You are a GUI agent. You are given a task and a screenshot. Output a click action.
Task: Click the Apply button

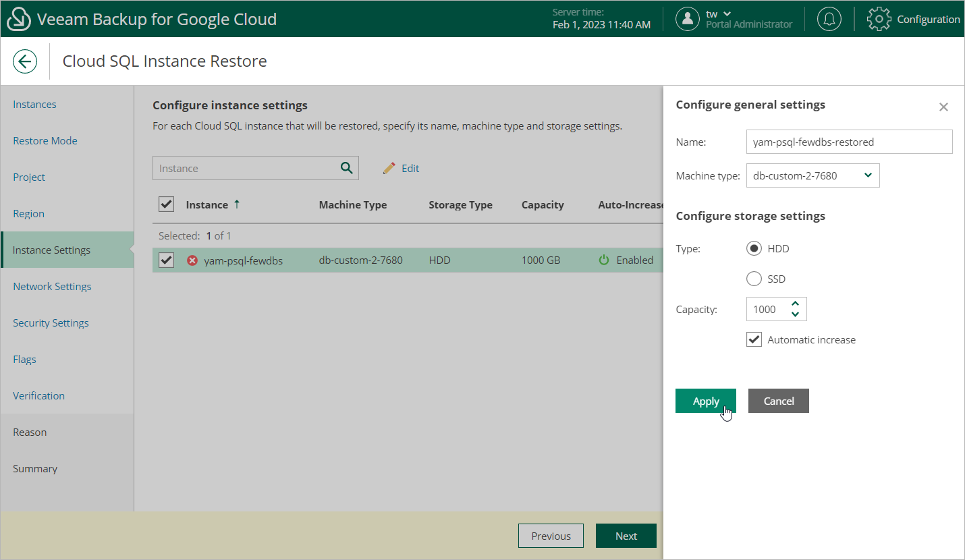pos(706,401)
